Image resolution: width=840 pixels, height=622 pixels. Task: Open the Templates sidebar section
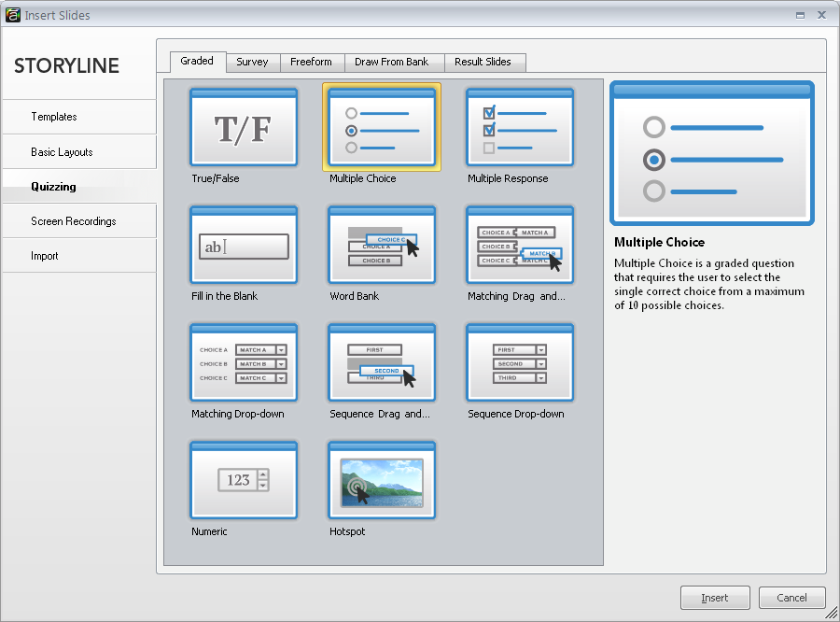79,117
